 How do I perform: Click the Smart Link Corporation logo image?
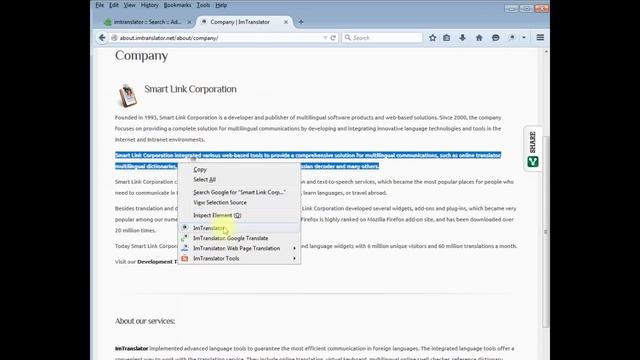[x=128, y=96]
